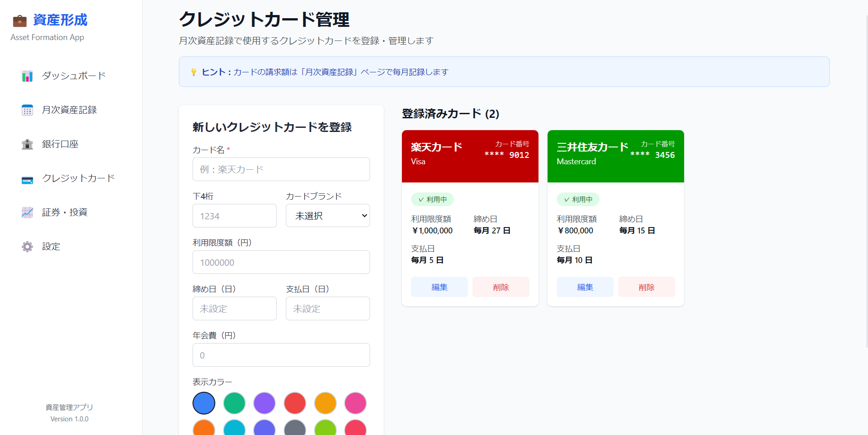This screenshot has height=435, width=868.
Task: Toggle the 利用中 status on 三井住友カード
Action: coord(578,199)
